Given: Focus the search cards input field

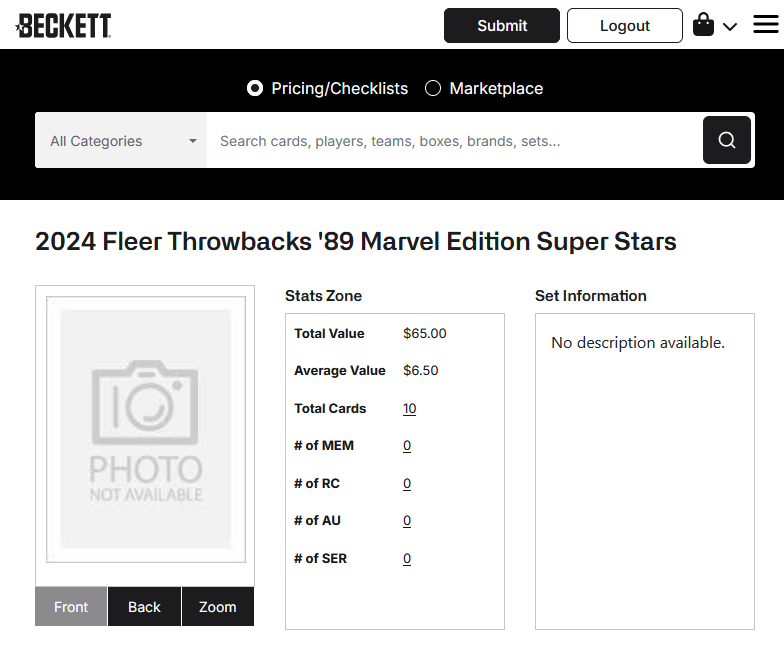Looking at the screenshot, I should pyautogui.click(x=454, y=140).
